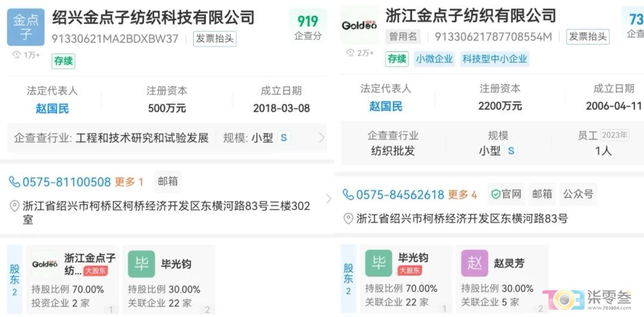Select founding date 2018-03-08
Screen dimensions: 644x317
[281, 109]
